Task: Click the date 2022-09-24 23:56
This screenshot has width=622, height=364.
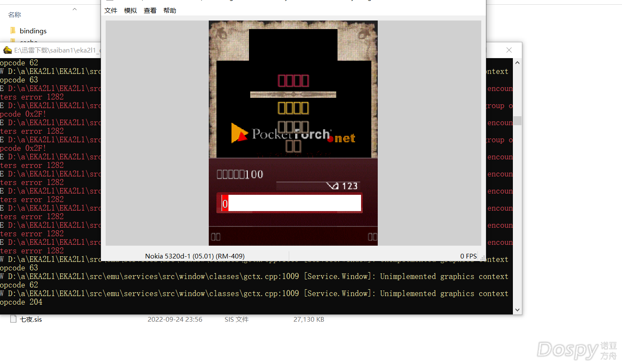Action: coord(175,319)
